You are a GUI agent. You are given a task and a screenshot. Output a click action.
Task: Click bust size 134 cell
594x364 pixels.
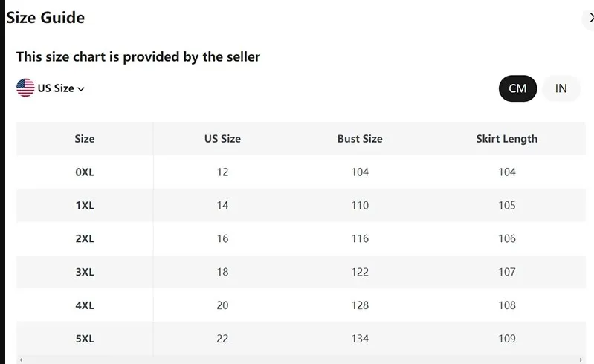[360, 339]
